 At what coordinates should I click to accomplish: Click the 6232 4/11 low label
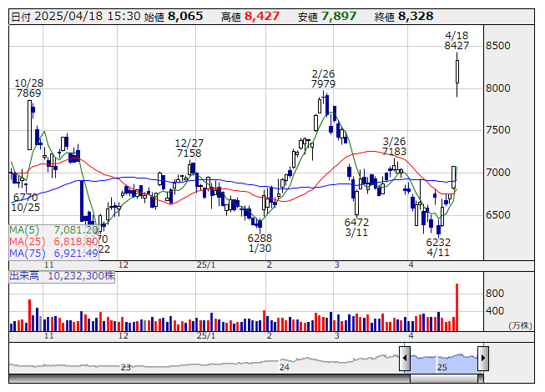438,247
